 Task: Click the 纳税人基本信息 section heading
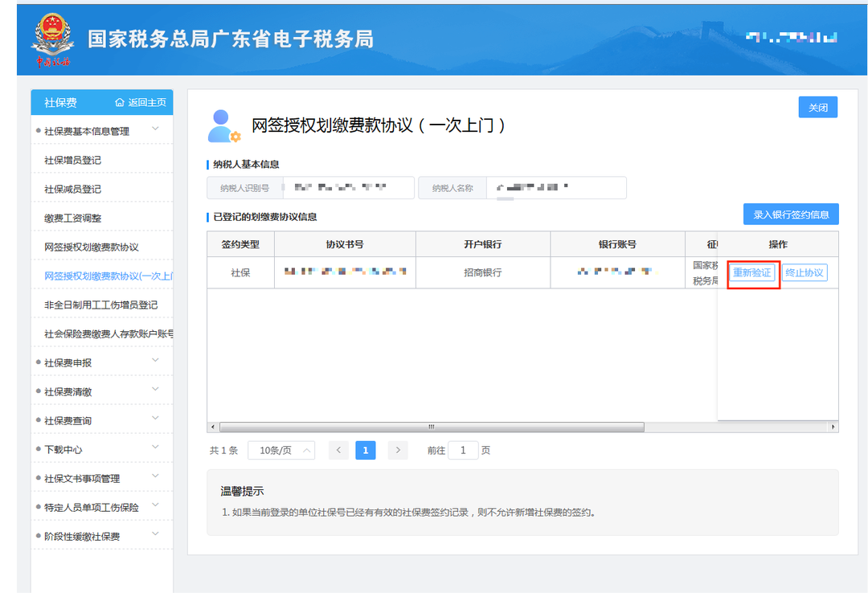point(246,165)
